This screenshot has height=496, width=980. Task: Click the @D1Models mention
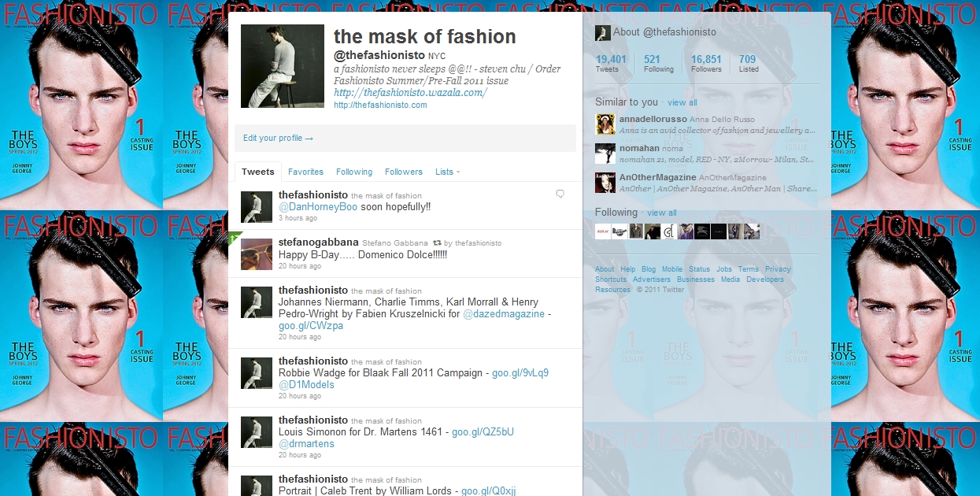[x=306, y=385]
